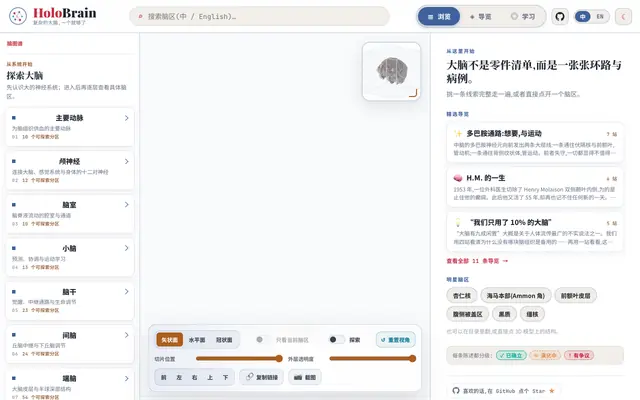Click the blue square marker on 间脑

[14, 335]
